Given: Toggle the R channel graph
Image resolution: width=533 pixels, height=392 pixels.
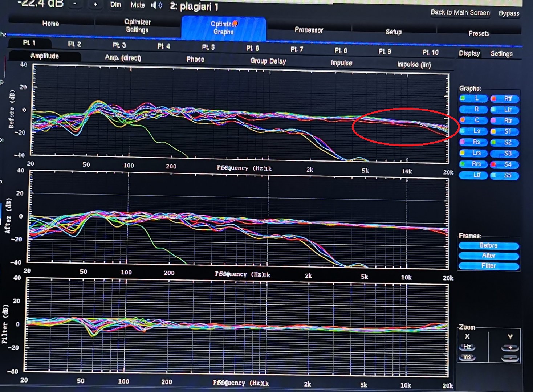Looking at the screenshot, I should pyautogui.click(x=473, y=109).
